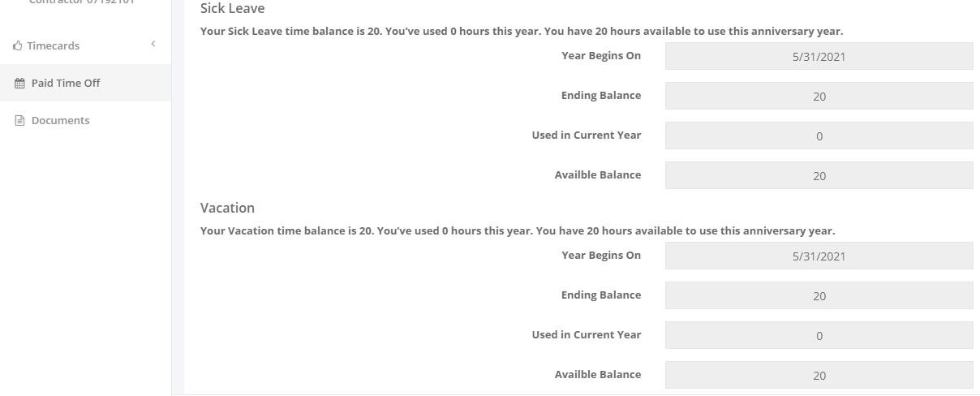Click the Sick Leave Ending Balance field
The width and height of the screenshot is (980, 396).
pyautogui.click(x=819, y=96)
